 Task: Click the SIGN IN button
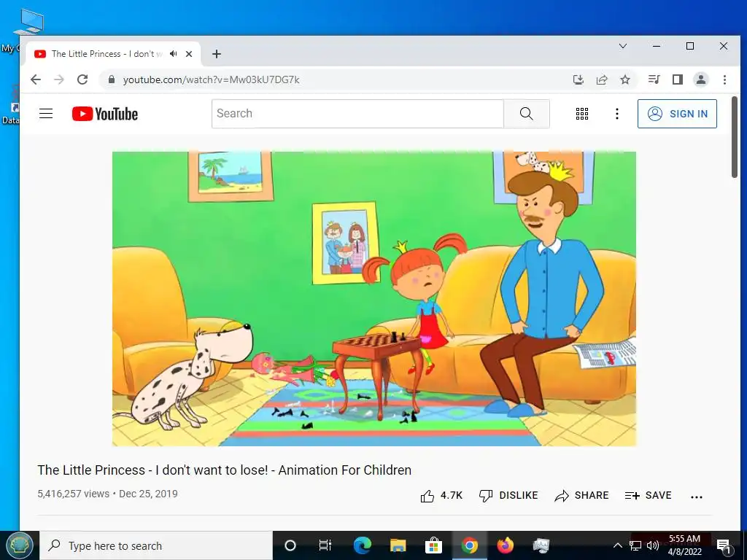tap(677, 114)
